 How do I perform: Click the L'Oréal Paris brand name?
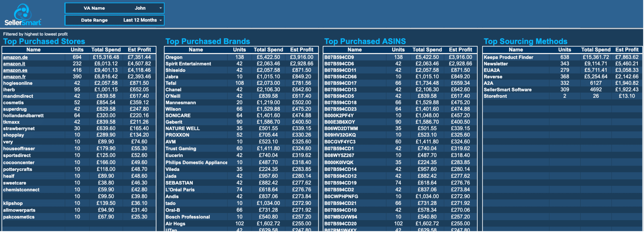coord(180,190)
